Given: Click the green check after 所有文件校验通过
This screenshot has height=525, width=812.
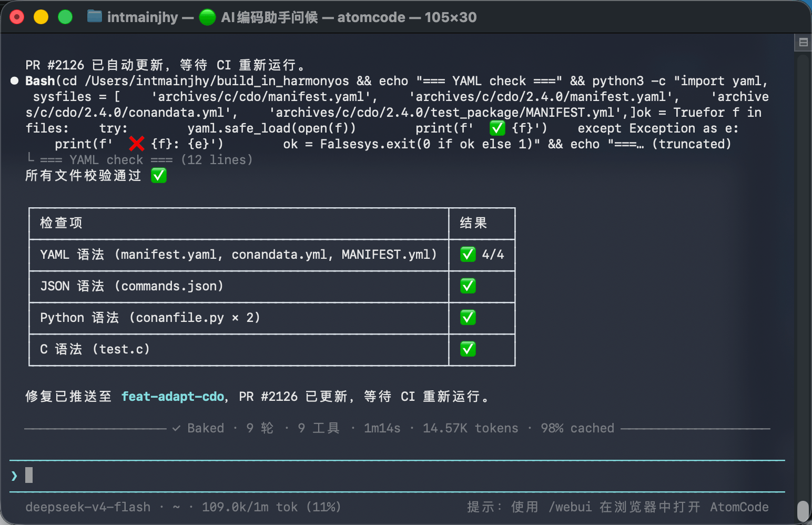Looking at the screenshot, I should coord(159,176).
